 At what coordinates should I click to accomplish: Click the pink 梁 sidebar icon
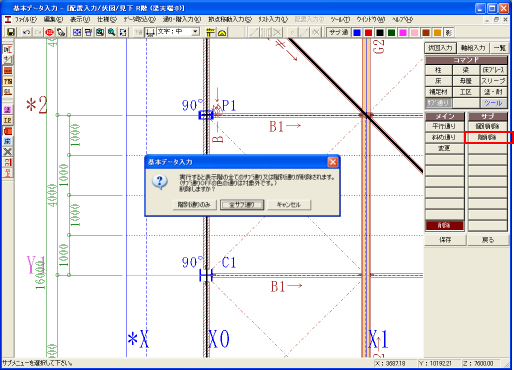point(8,110)
